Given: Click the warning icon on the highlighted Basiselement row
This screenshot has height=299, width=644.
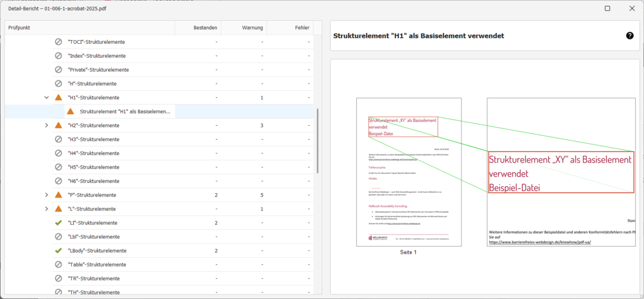Looking at the screenshot, I should click(70, 111).
